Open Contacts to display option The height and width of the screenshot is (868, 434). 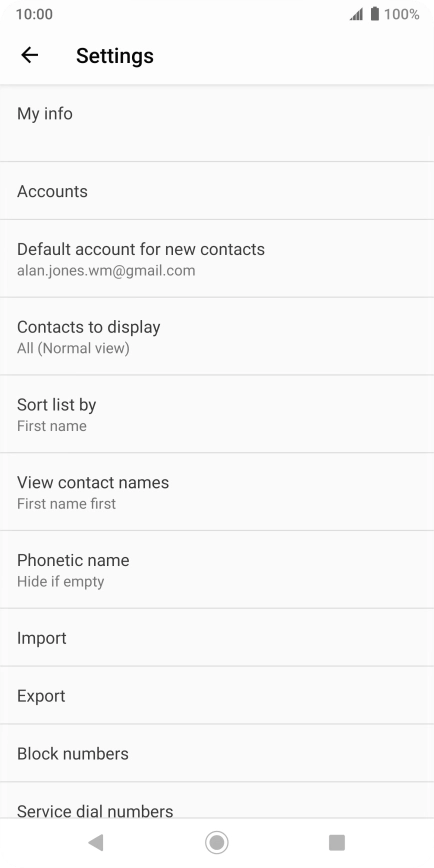pos(217,336)
